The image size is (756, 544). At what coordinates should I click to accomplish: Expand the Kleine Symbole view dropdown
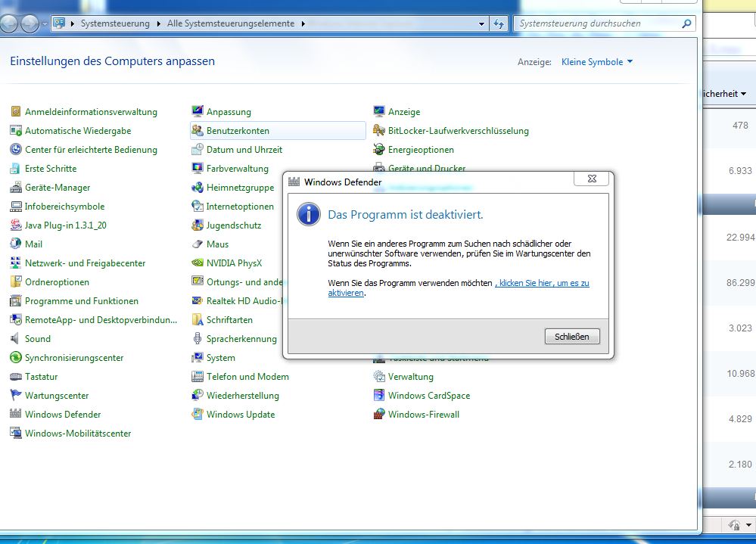pos(597,62)
